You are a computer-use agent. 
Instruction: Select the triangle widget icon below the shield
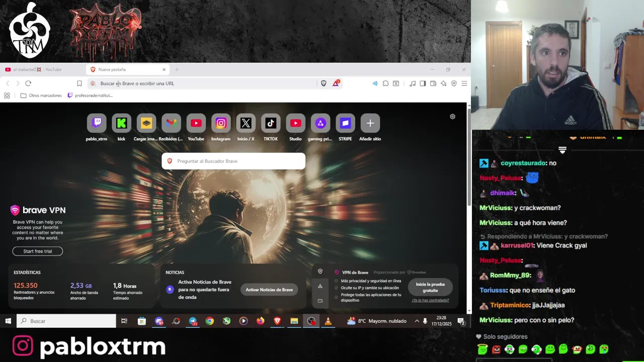(x=320, y=286)
